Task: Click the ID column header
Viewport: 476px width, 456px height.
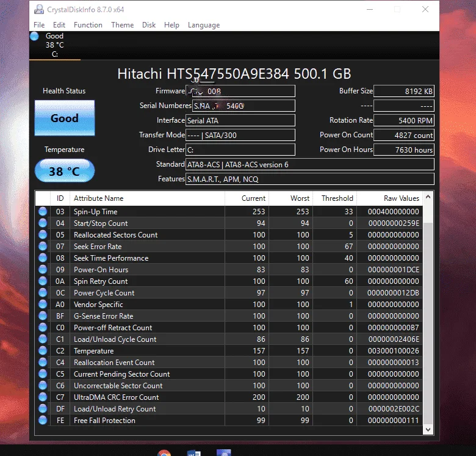Action: pos(60,198)
